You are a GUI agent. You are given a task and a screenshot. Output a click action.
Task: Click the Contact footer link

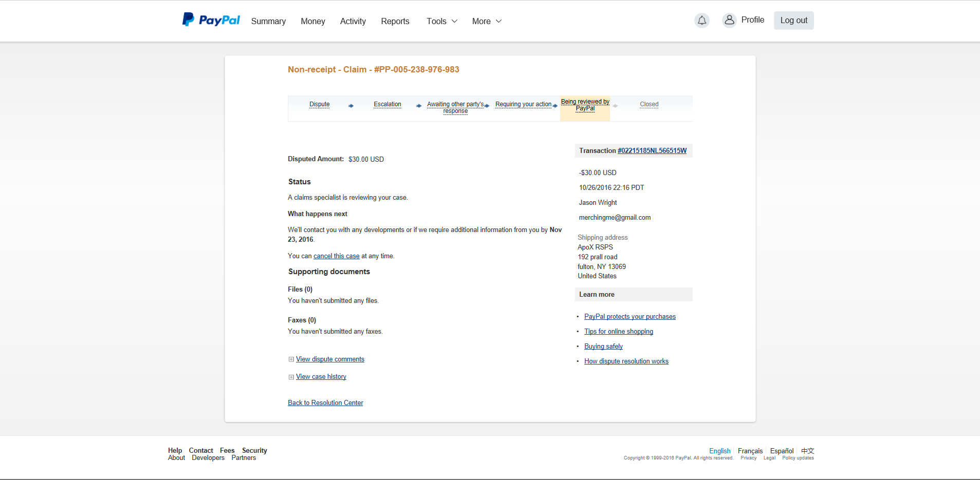[x=201, y=450]
